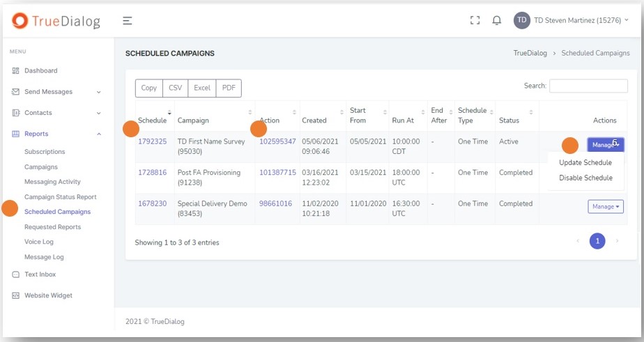The height and width of the screenshot is (342, 644).
Task: Open Messaging Activity report
Action: point(52,182)
